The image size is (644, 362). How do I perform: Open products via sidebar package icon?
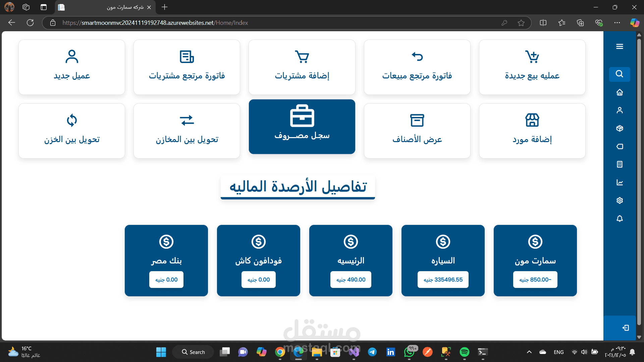pos(620,128)
